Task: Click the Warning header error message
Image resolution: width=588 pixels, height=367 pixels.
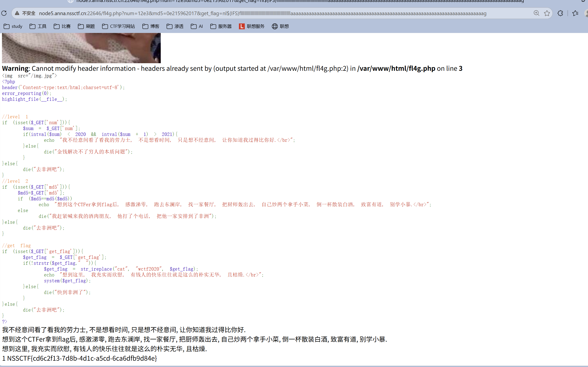Action: tap(232, 69)
